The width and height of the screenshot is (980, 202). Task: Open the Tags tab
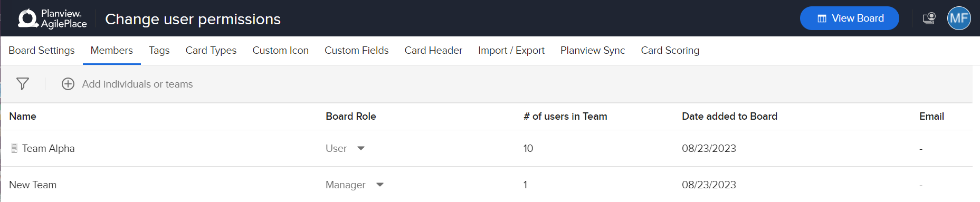point(159,51)
